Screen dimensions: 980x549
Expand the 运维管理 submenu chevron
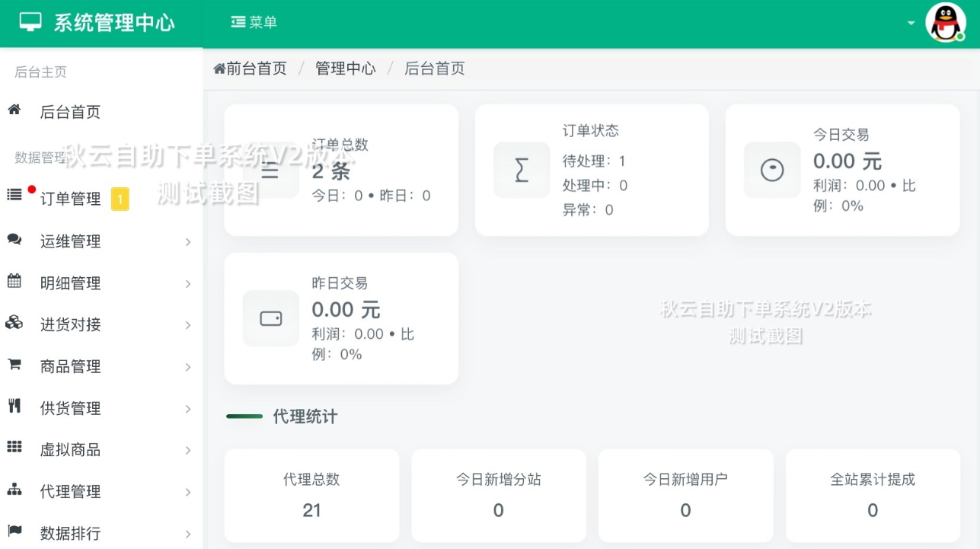(188, 241)
